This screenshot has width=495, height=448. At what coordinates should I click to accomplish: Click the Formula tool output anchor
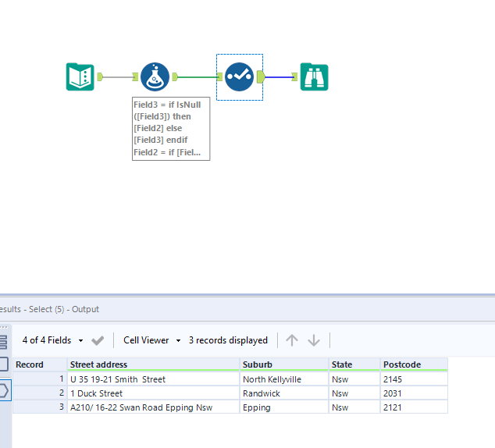(x=176, y=76)
